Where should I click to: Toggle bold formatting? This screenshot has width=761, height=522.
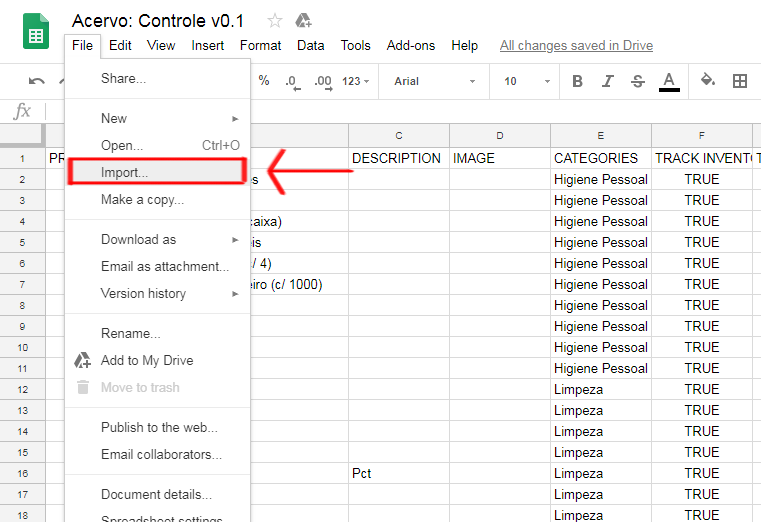(577, 81)
